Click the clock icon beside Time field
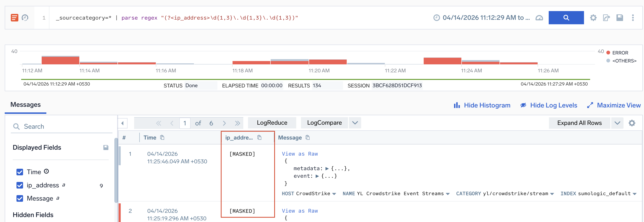Screen dimensions: 644x222 (x=46, y=171)
